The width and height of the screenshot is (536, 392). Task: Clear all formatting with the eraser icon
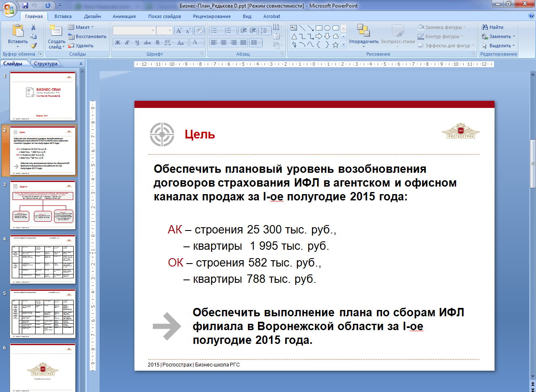[x=200, y=31]
